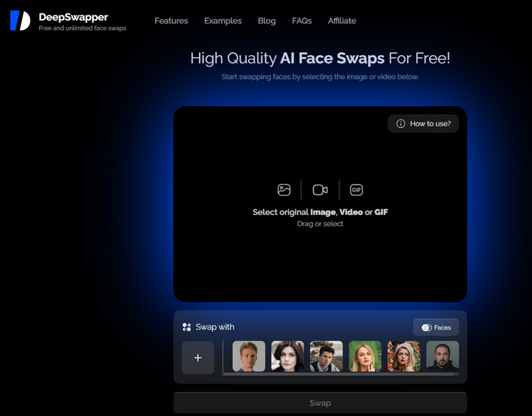
Task: Click the DeepSwapper logo icon
Action: [20, 21]
